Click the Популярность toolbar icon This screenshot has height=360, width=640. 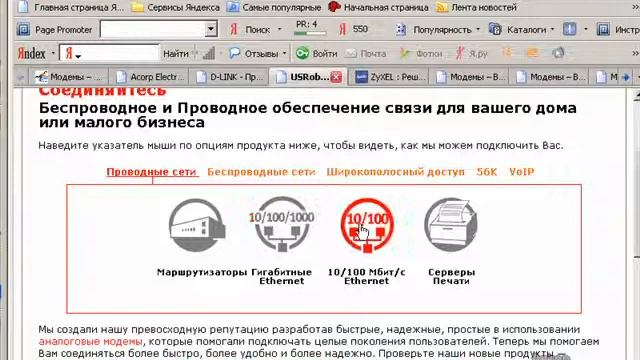(x=401, y=29)
